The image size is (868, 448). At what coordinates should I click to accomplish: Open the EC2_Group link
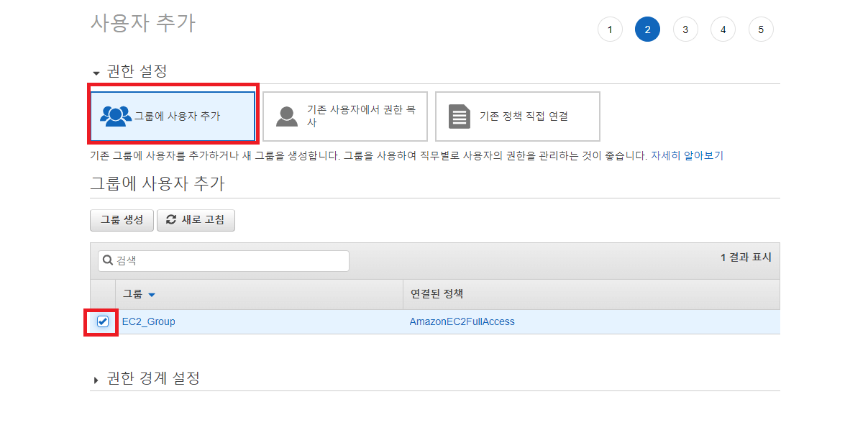(149, 321)
